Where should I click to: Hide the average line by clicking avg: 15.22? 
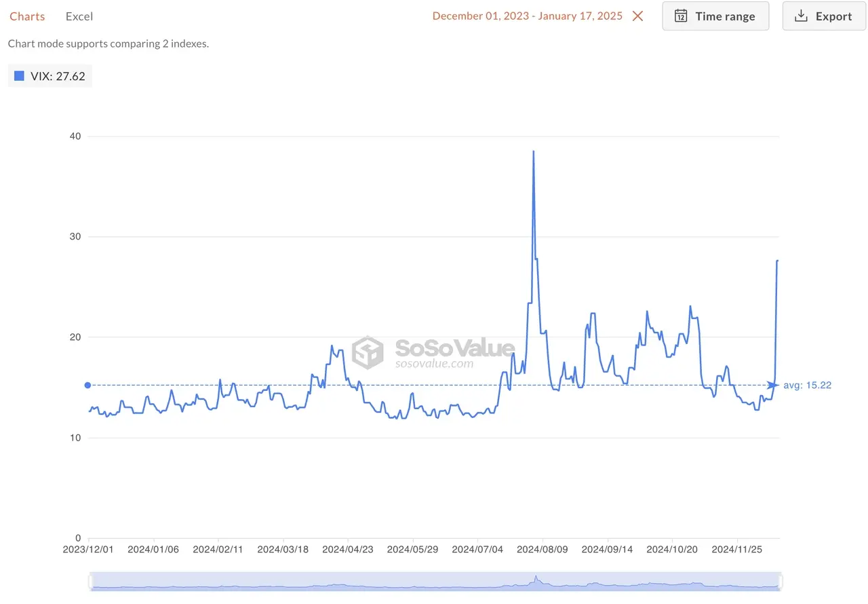[x=807, y=385]
